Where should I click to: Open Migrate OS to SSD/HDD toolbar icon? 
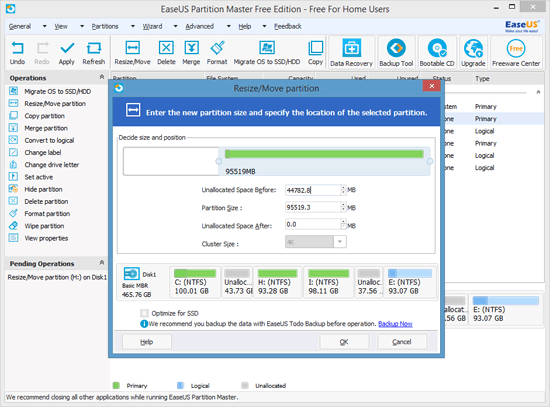[267, 48]
